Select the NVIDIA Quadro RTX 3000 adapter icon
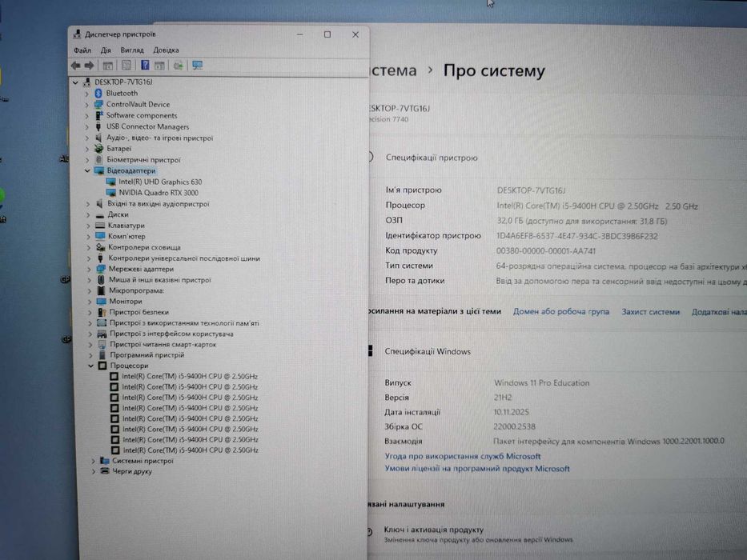This screenshot has height=560, width=747. click(x=111, y=192)
